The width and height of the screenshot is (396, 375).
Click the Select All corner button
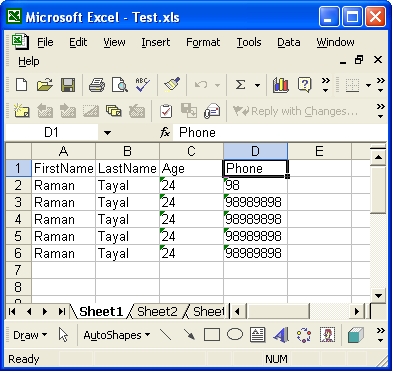coord(19,151)
